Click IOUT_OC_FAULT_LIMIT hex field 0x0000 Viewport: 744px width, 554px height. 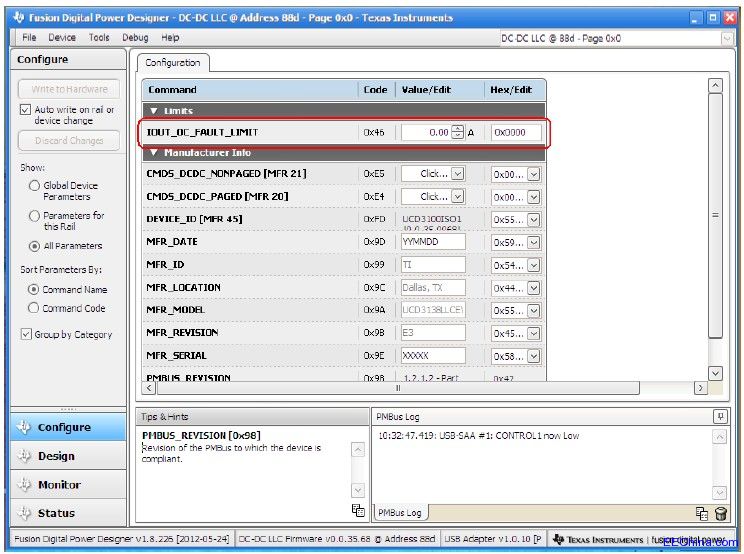coord(516,132)
